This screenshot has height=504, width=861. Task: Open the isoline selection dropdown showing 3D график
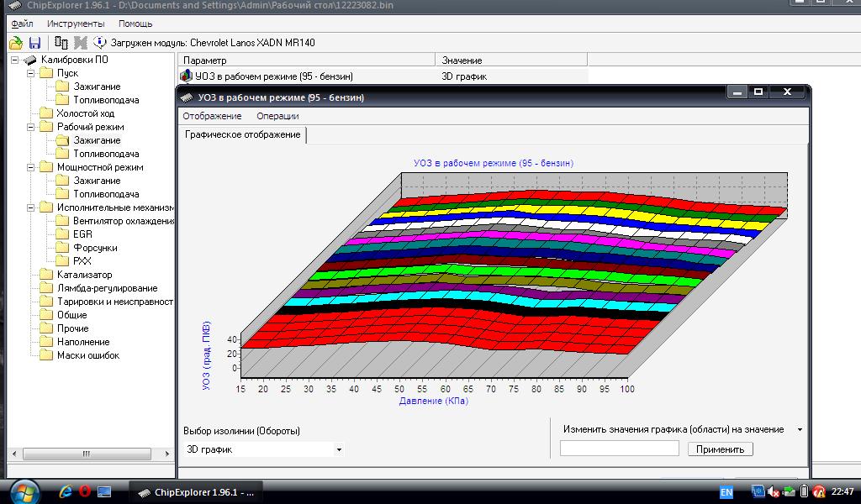pos(339,450)
